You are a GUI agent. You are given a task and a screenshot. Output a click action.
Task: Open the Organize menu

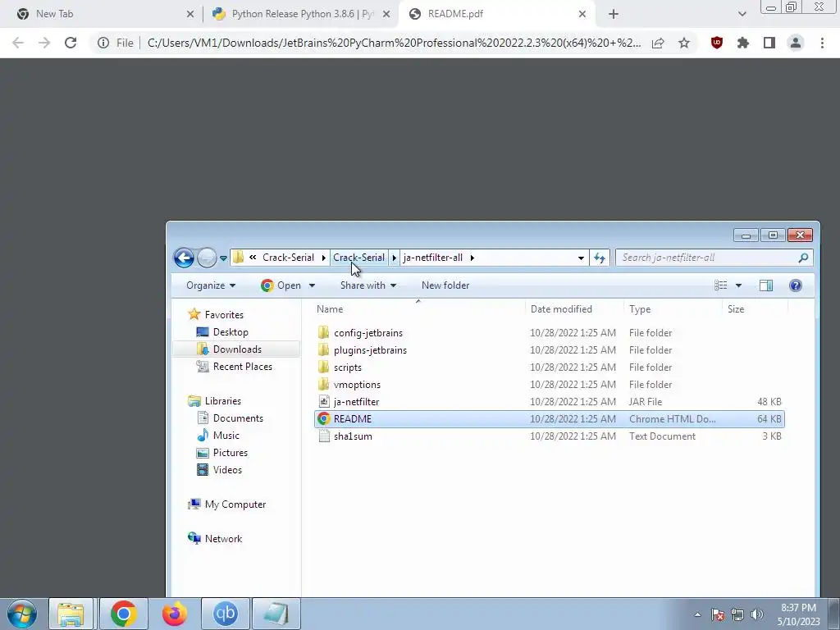211,285
